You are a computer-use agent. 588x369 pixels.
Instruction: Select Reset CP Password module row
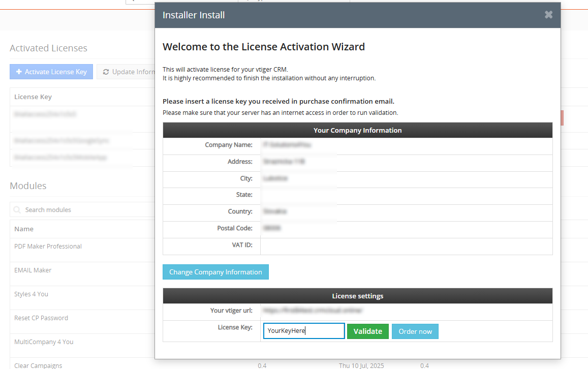(82, 322)
